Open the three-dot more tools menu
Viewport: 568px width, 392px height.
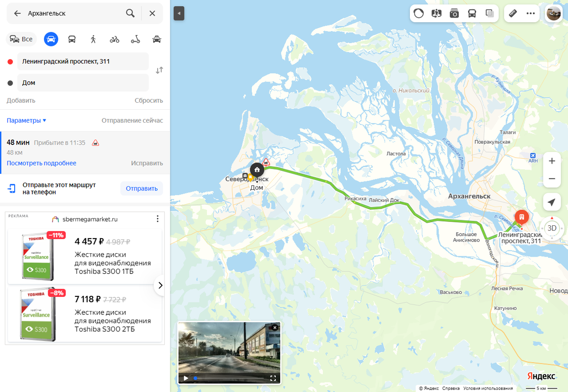[x=531, y=14]
